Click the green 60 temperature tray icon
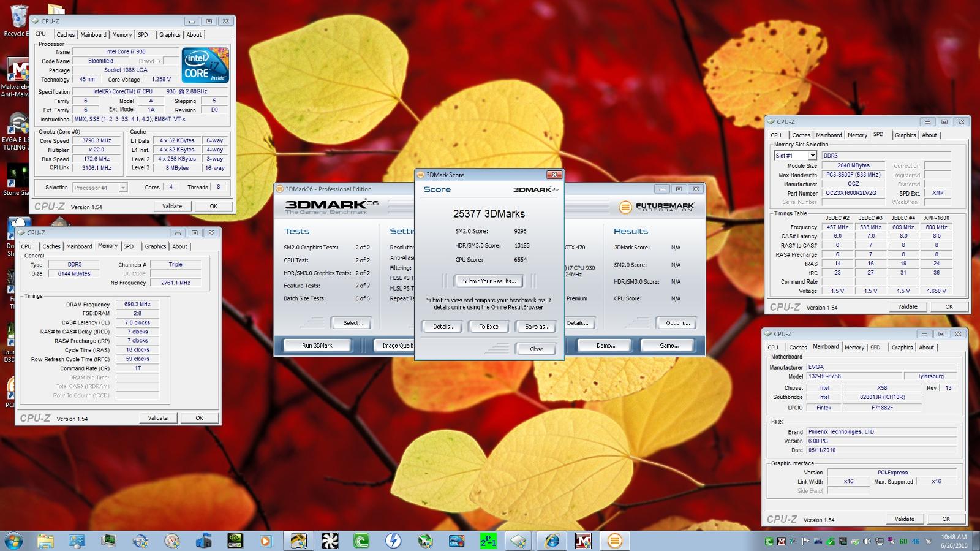 point(903,541)
